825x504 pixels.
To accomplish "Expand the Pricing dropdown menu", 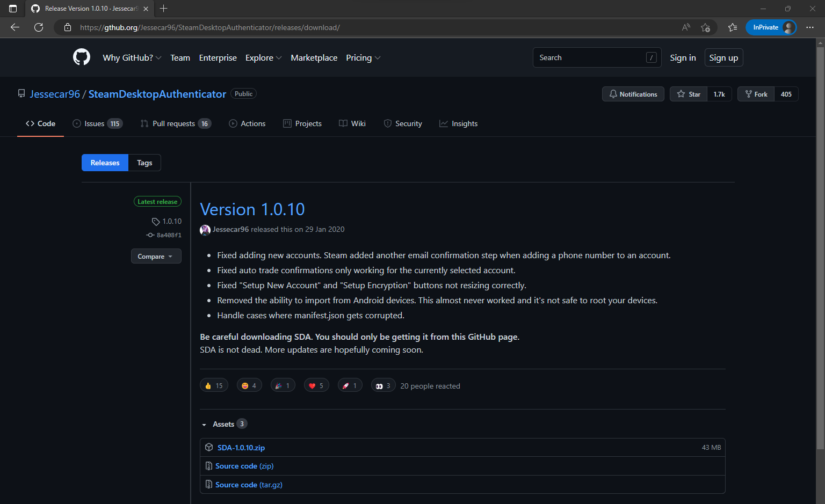I will click(363, 57).
